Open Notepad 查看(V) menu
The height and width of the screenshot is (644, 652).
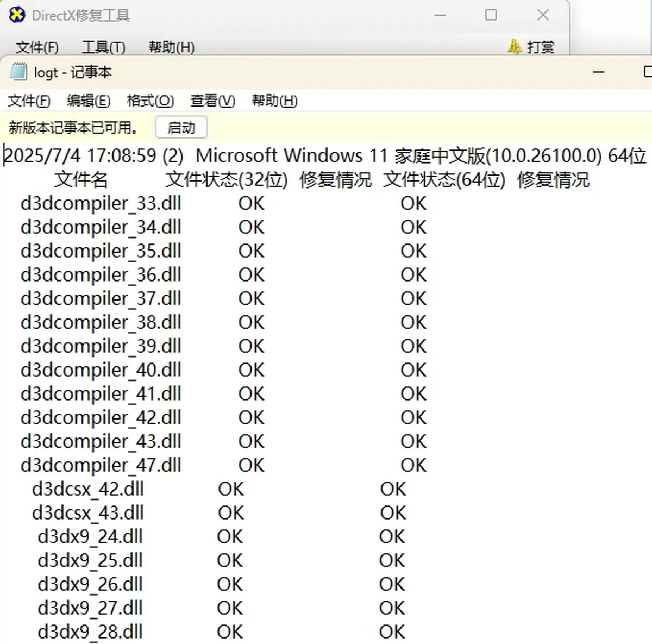click(x=212, y=101)
